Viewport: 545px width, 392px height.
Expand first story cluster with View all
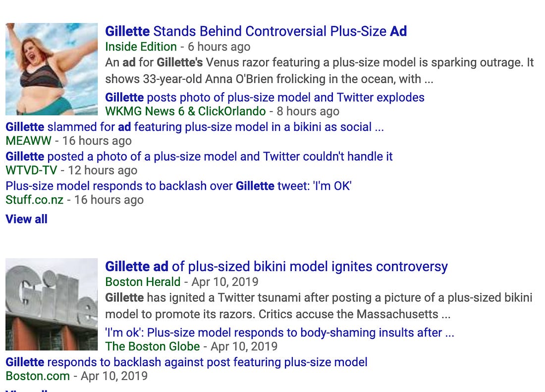(x=26, y=219)
